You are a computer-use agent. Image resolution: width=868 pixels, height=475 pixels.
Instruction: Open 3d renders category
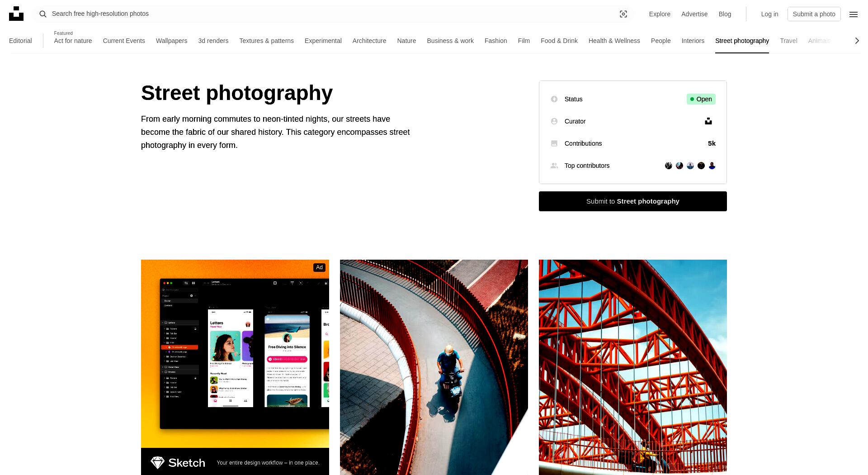tap(213, 41)
